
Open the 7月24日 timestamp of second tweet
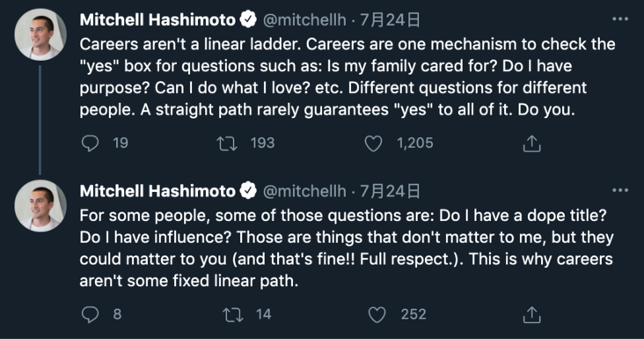[x=390, y=191]
